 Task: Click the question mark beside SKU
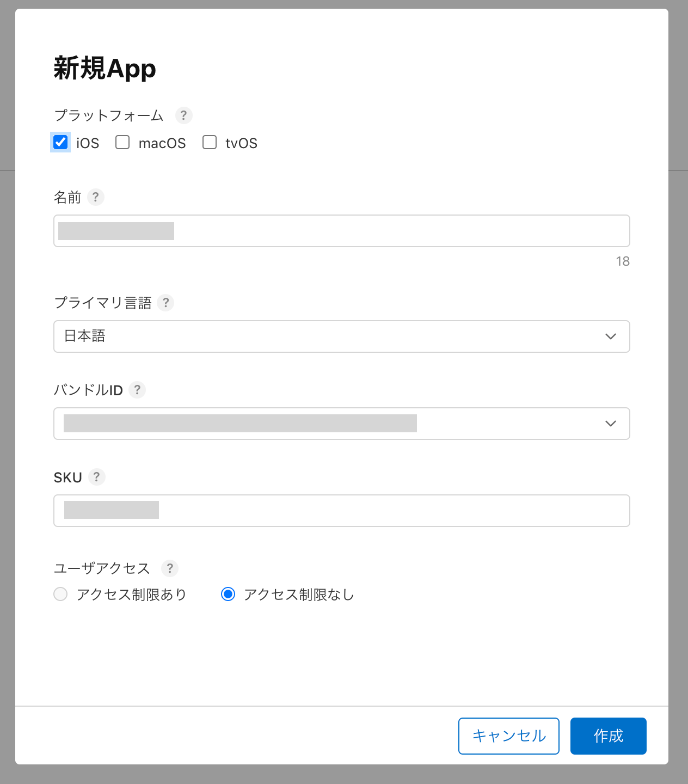(96, 477)
